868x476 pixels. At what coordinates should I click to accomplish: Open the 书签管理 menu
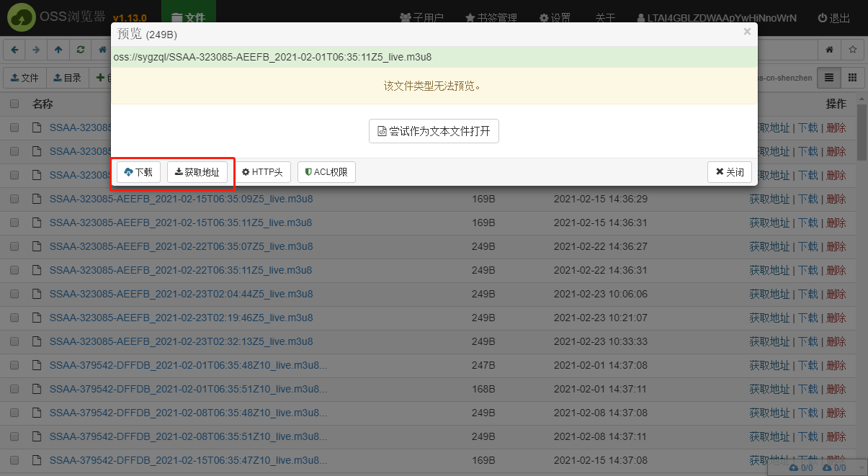[x=491, y=17]
